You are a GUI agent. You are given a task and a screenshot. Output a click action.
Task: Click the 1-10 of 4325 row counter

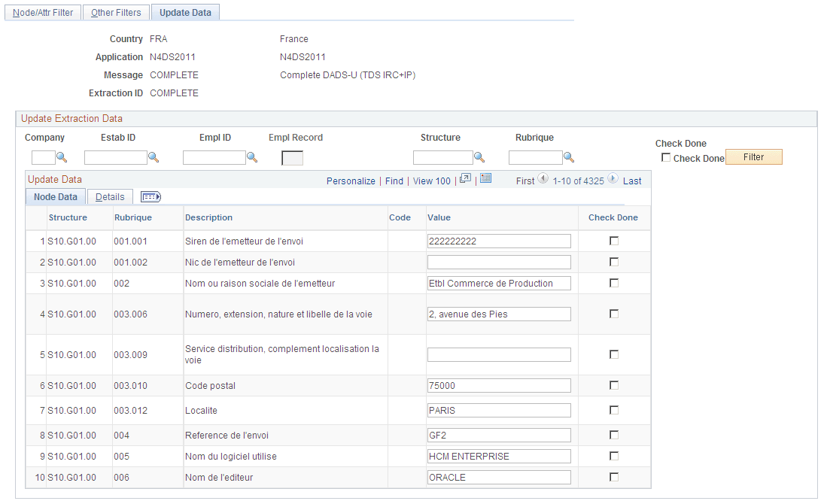578,181
